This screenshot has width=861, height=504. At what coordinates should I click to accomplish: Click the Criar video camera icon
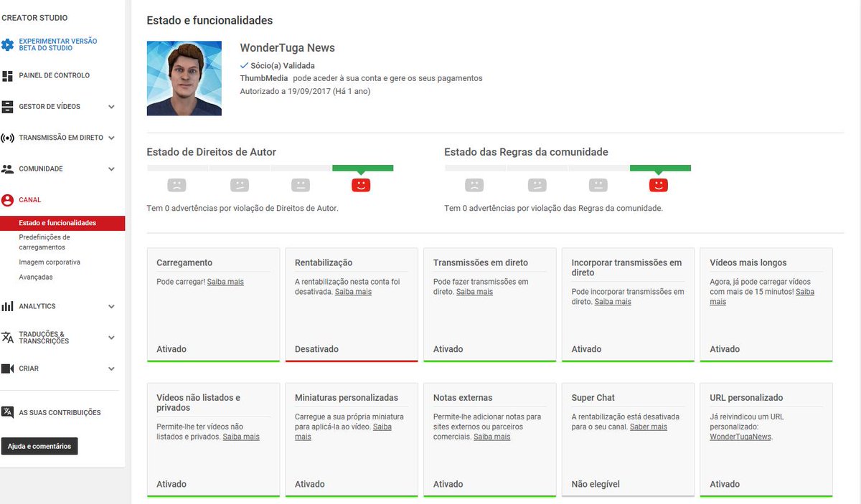tap(7, 369)
